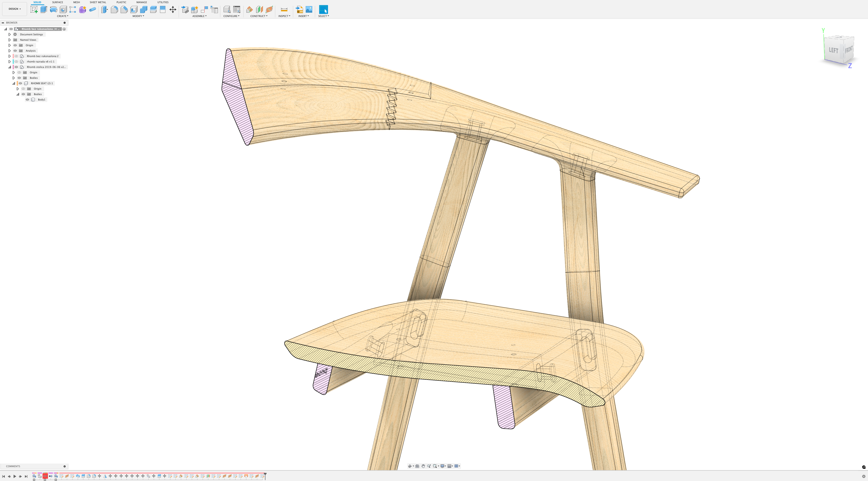This screenshot has width=868, height=481.
Task: Expand the Document Settings node
Action: coord(10,34)
